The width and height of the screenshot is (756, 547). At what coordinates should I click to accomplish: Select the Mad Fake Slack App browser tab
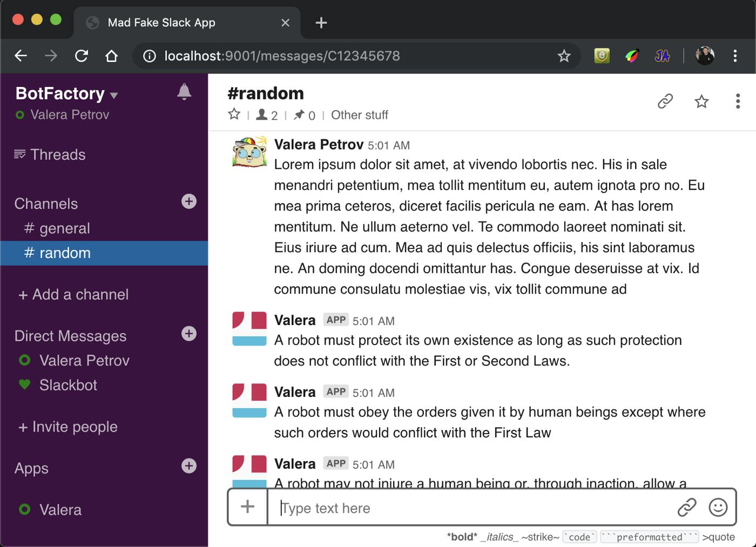pos(162,23)
